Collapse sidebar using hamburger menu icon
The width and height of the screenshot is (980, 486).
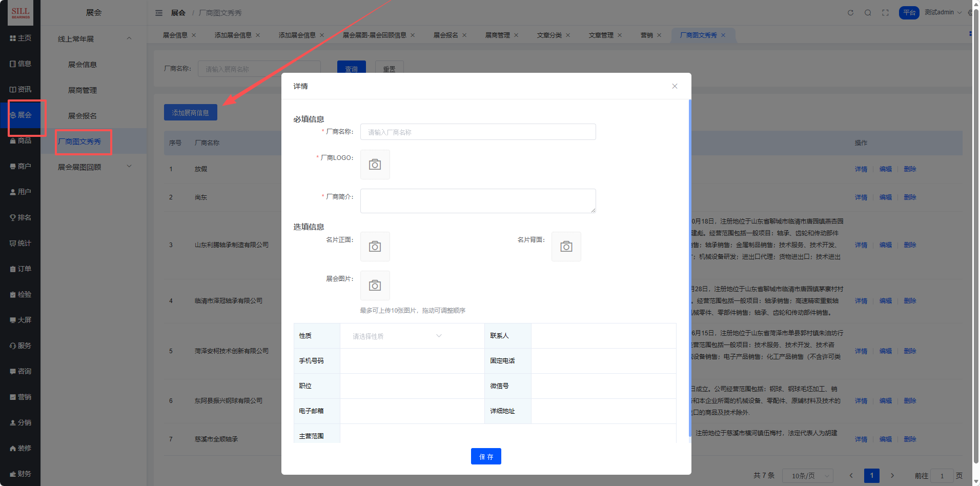(159, 13)
